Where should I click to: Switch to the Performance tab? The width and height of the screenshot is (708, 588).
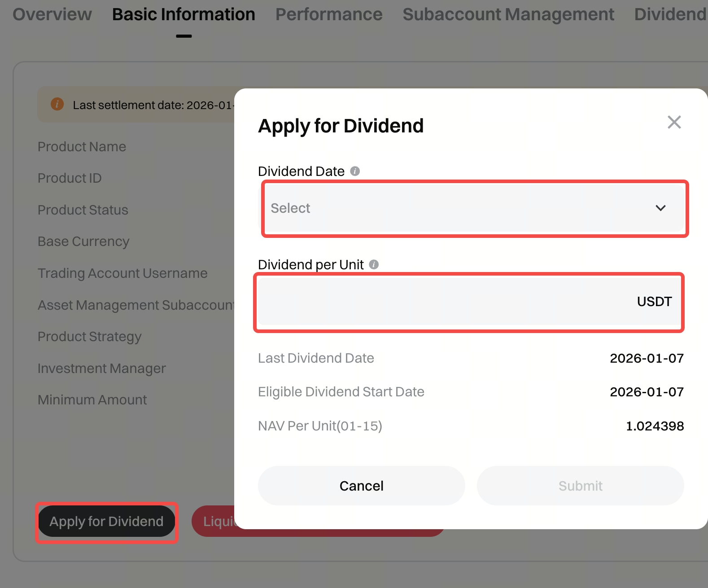tap(328, 14)
